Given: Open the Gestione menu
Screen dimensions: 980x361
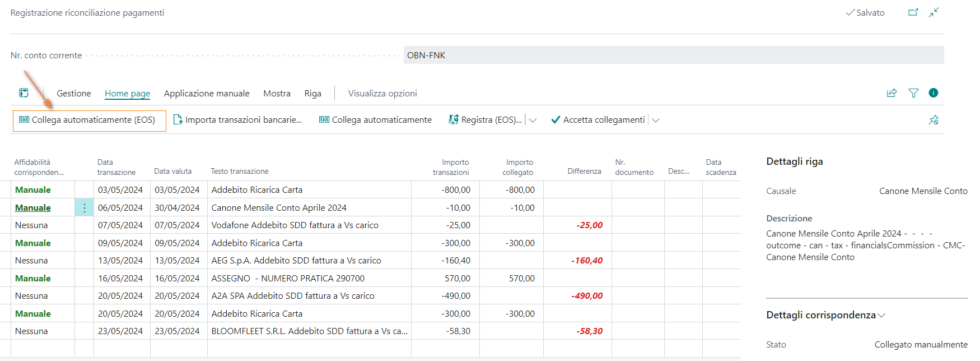Looking at the screenshot, I should click(74, 94).
